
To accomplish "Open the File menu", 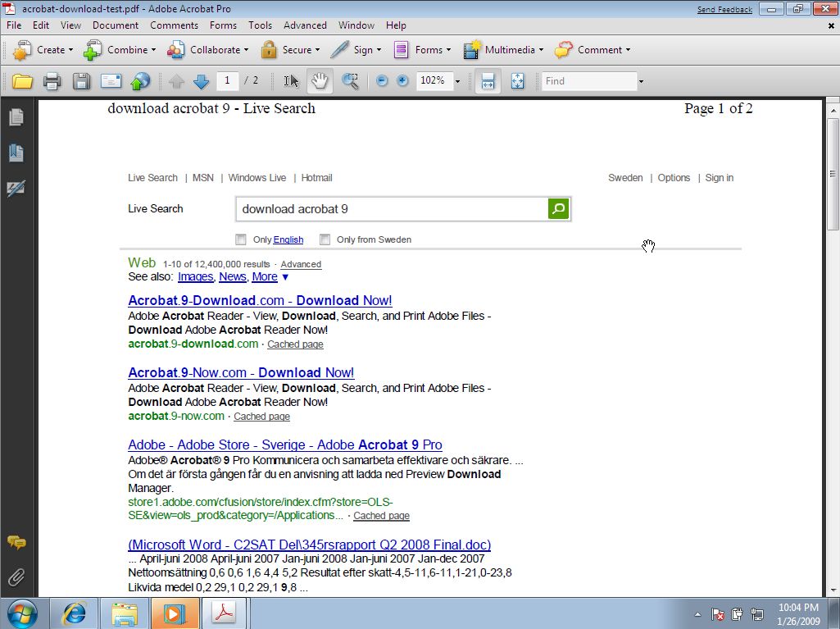I will (x=14, y=25).
